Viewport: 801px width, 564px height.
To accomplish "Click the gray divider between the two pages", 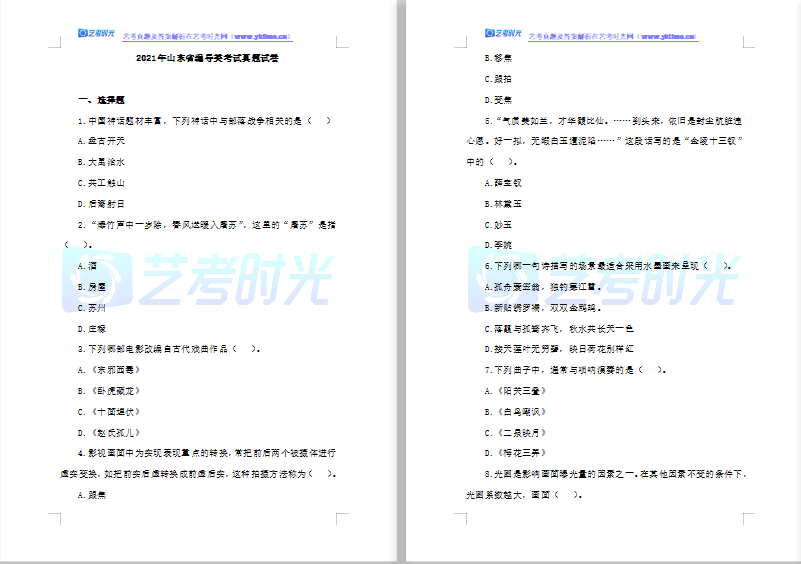I will point(401,282).
